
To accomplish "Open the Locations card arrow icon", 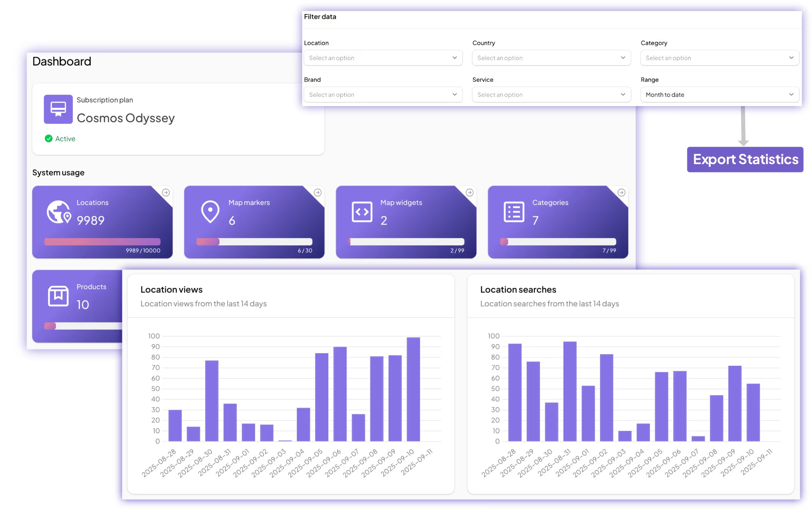I will (166, 193).
